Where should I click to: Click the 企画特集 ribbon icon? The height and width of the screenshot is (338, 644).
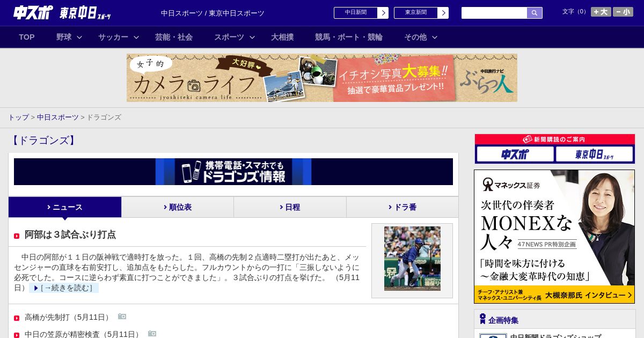482,319
